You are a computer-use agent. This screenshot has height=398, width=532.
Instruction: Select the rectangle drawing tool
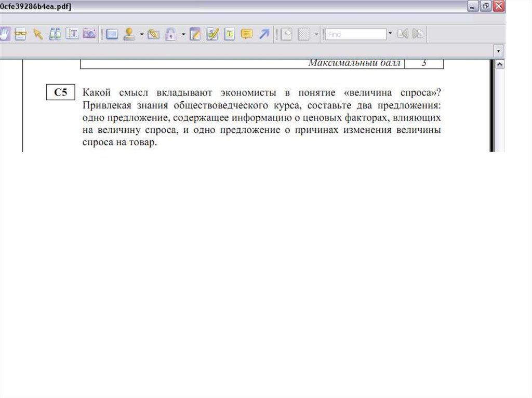coord(112,34)
